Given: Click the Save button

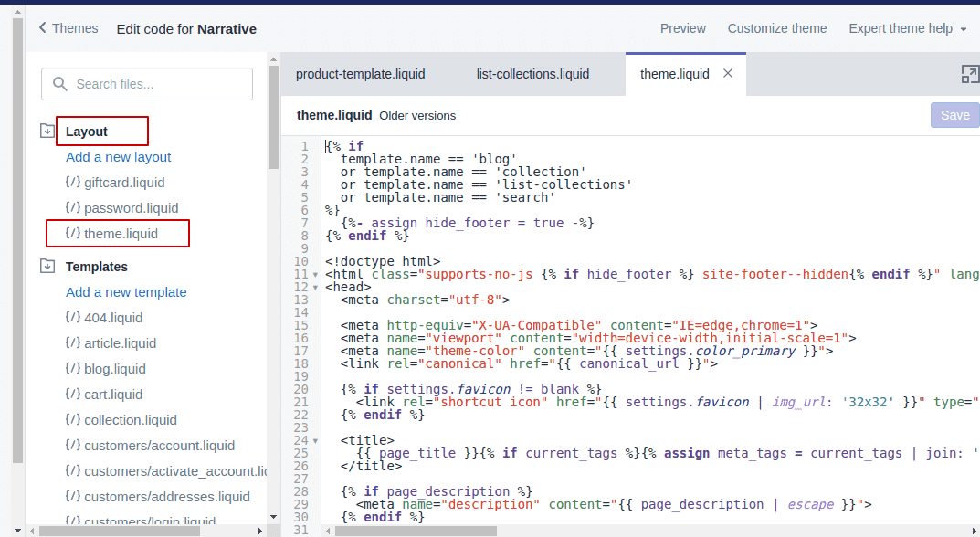Looking at the screenshot, I should (954, 115).
